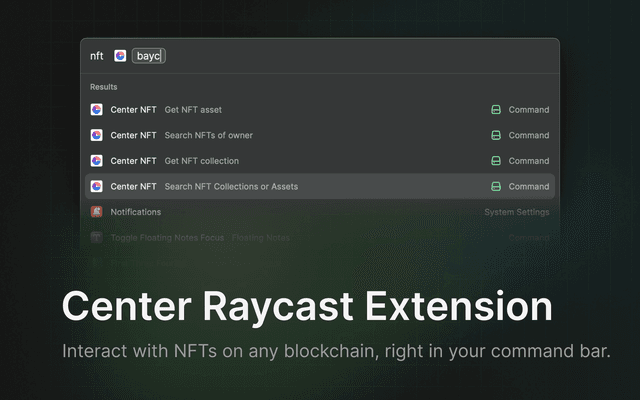This screenshot has height=400, width=640.
Task: Click the green command icon in Search NFTs of owner row
Action: (x=495, y=135)
